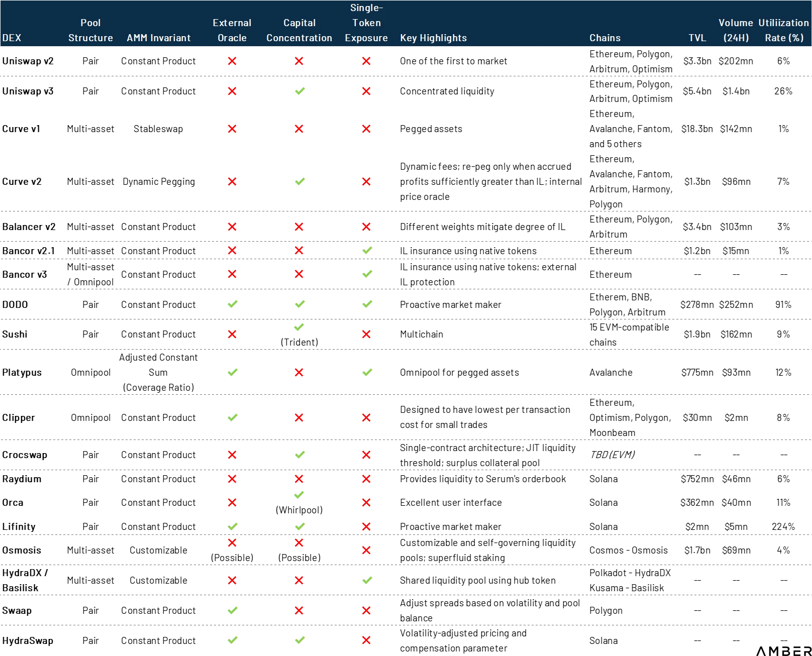Click the 91% utilization rate for DODO
The height and width of the screenshot is (656, 812).
[x=783, y=304]
